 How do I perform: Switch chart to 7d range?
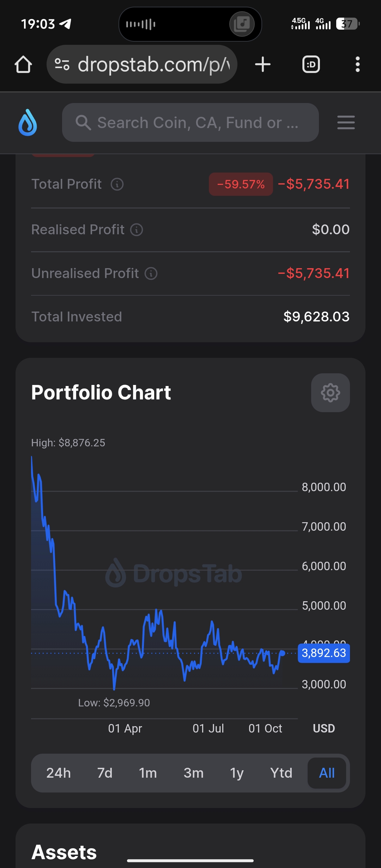(105, 773)
